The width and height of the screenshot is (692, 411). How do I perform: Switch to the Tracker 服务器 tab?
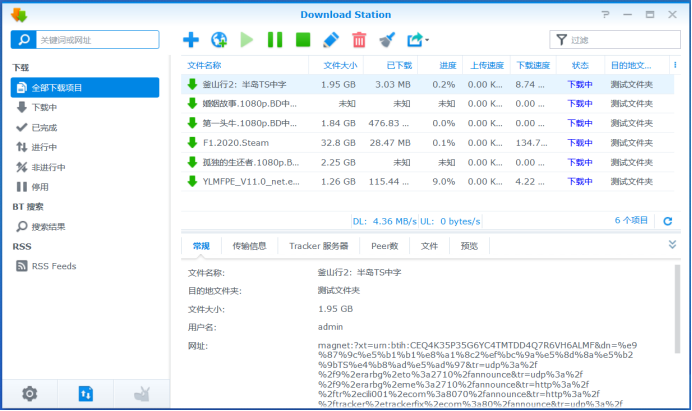(319, 246)
